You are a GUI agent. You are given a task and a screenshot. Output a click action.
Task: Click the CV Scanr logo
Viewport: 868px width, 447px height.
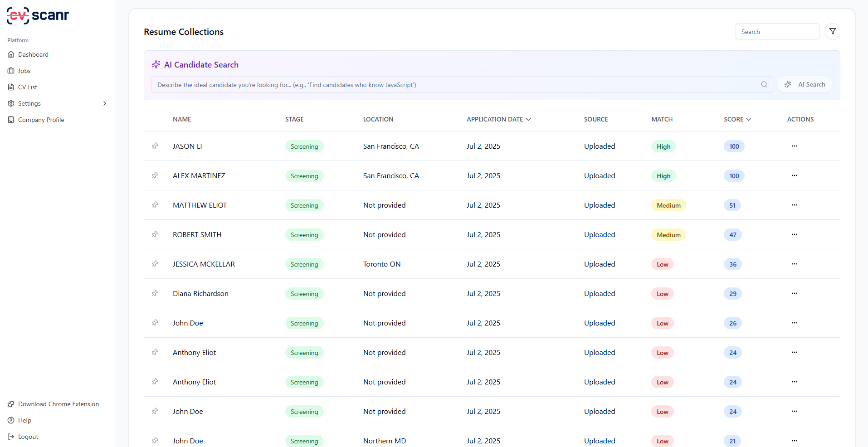[38, 15]
